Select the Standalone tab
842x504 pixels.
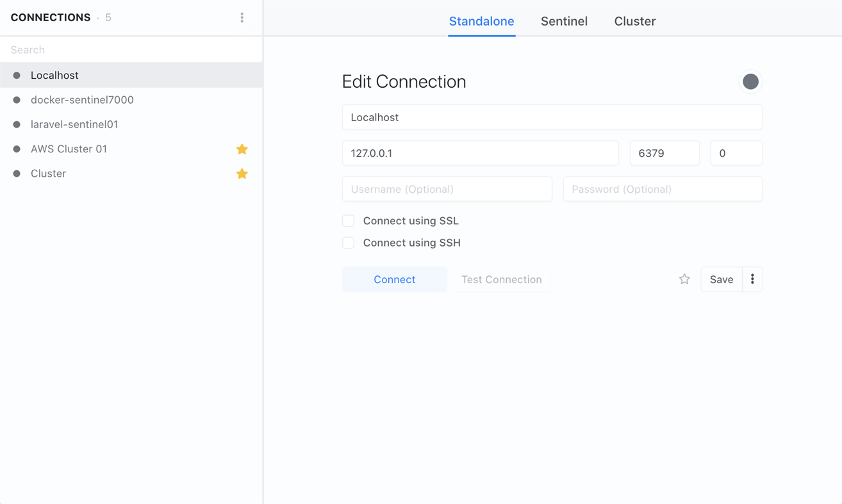[481, 21]
